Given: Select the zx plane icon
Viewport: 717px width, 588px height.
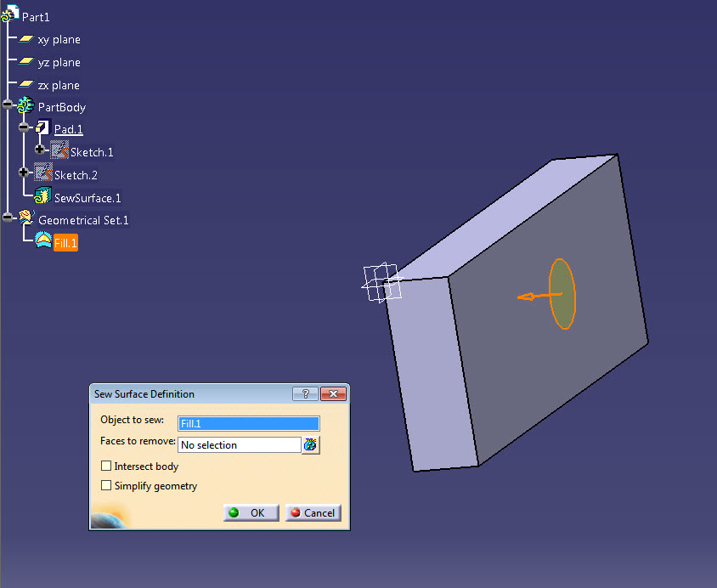Looking at the screenshot, I should pos(26,84).
